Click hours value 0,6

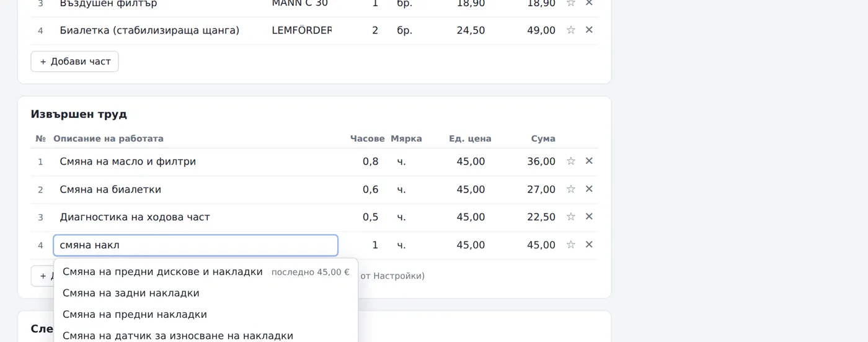click(370, 189)
